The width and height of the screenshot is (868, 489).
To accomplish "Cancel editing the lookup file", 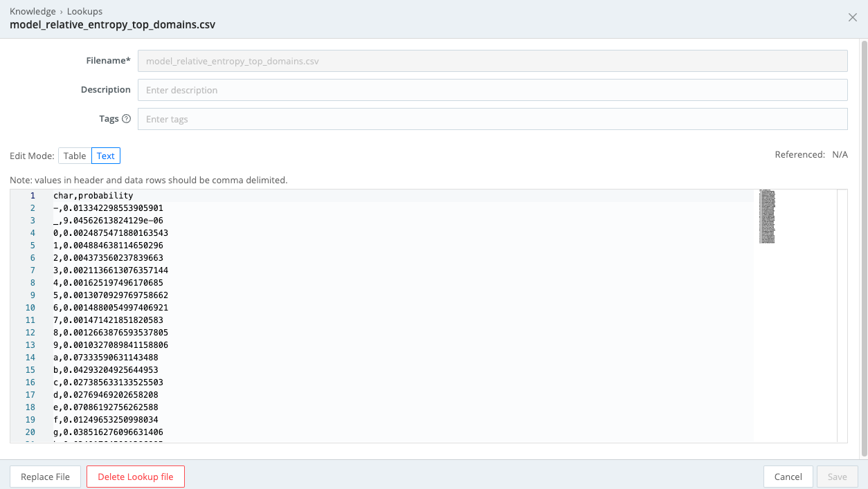I will tap(788, 477).
